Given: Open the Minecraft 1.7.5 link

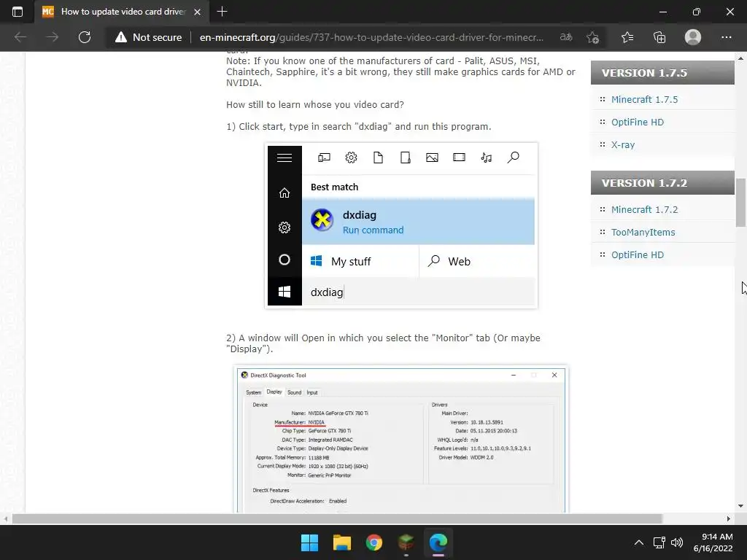Looking at the screenshot, I should 644,99.
